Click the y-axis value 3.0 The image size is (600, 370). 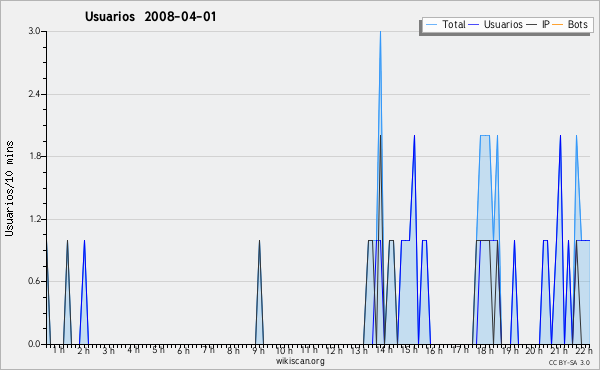click(x=34, y=31)
